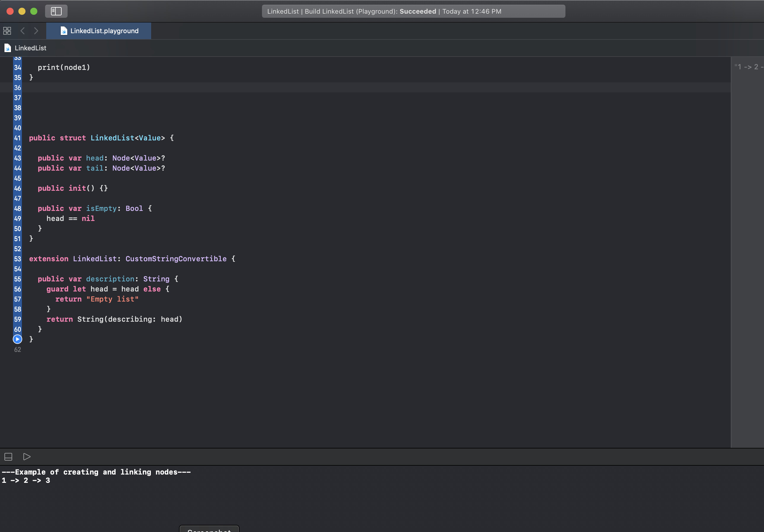
Task: Click line number 41 in the gutter
Action: tap(17, 138)
